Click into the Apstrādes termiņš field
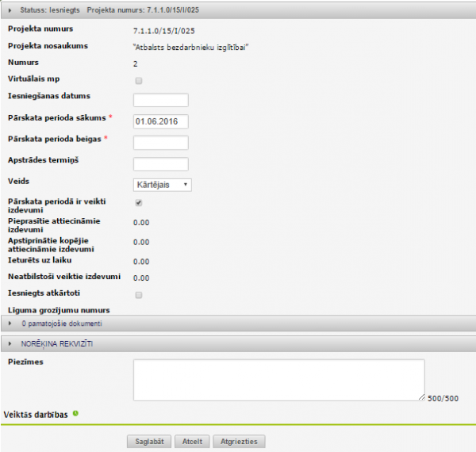Screen dimensions: 476x452 [160, 164]
